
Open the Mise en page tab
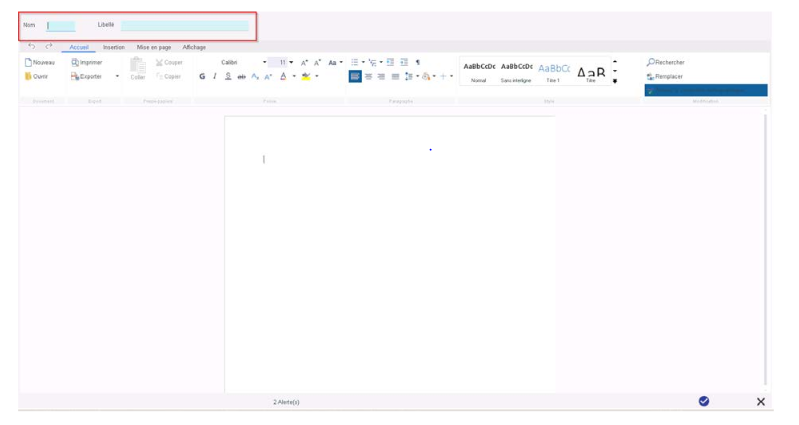154,47
